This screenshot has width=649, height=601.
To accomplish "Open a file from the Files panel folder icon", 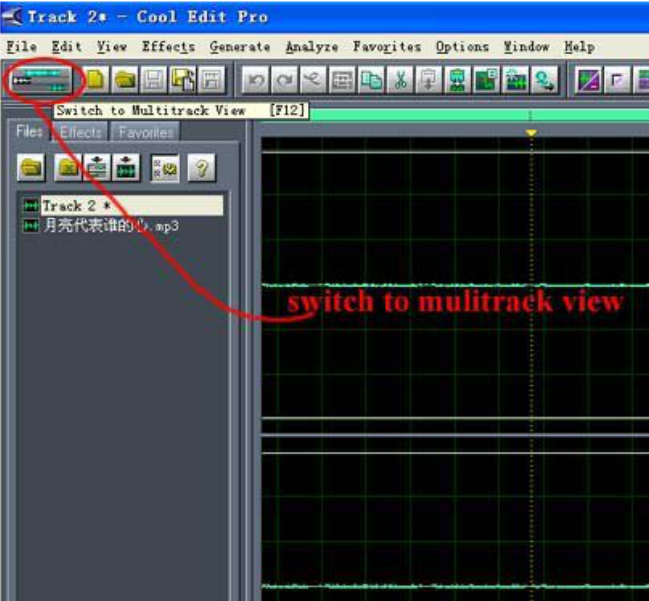I will pyautogui.click(x=31, y=168).
